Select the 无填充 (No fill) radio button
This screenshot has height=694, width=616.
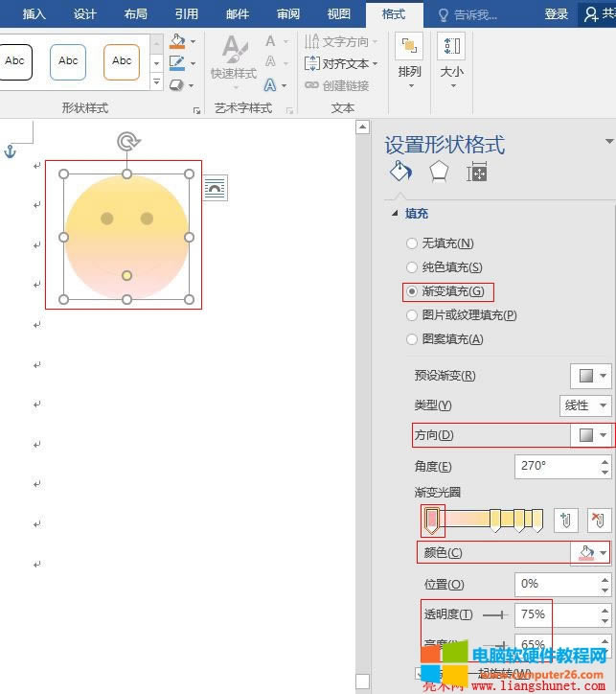tap(413, 243)
